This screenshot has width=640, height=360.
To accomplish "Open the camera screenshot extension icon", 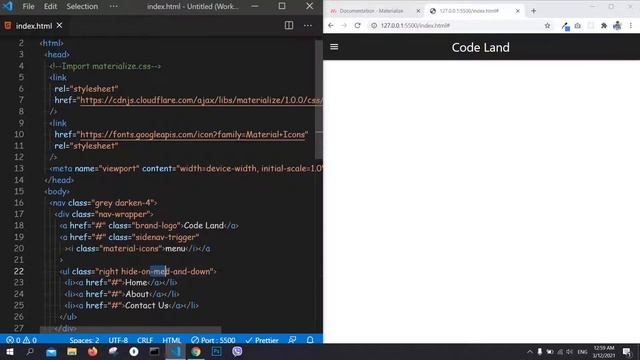I will [x=578, y=26].
